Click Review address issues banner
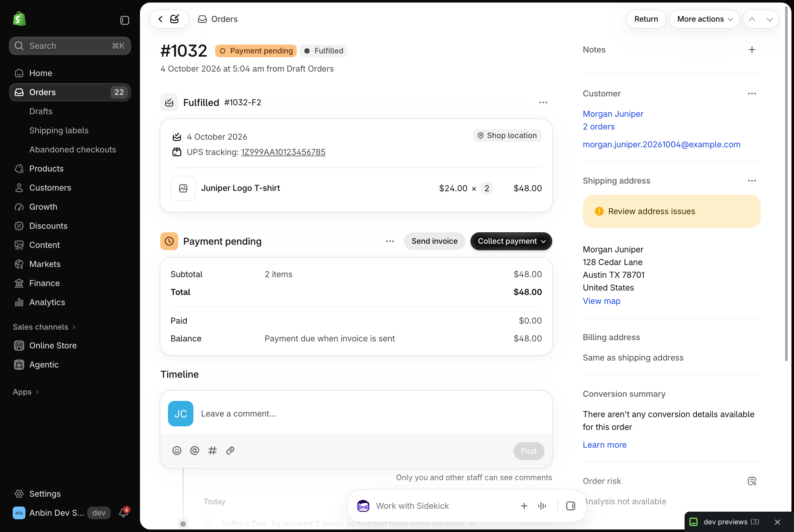Viewport: 794px width, 532px height. tap(672, 211)
